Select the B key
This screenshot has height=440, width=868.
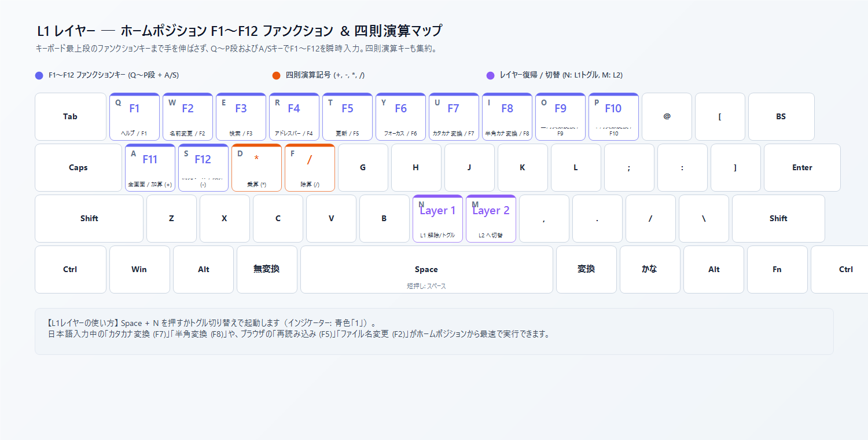(384, 218)
